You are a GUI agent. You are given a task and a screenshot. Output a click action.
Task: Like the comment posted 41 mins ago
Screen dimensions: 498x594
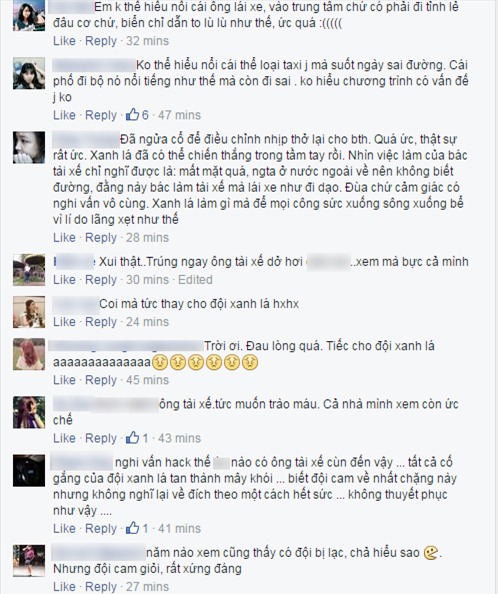click(64, 528)
